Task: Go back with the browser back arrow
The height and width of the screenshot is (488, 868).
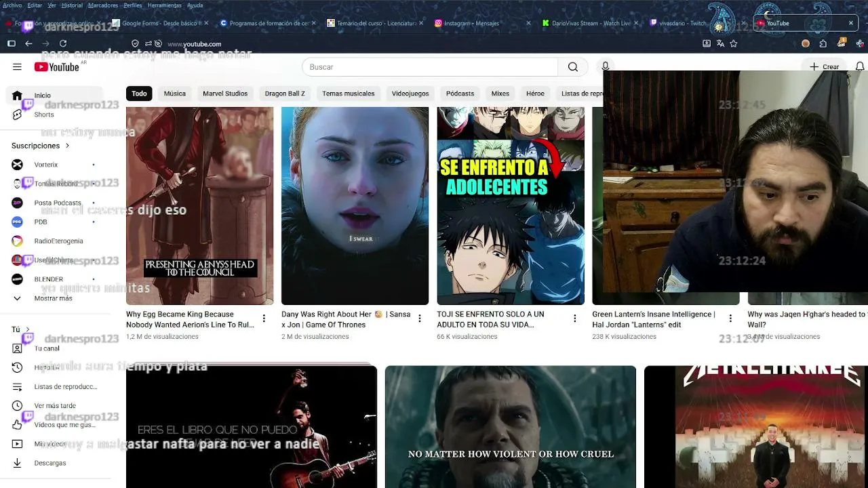Action: (28, 43)
